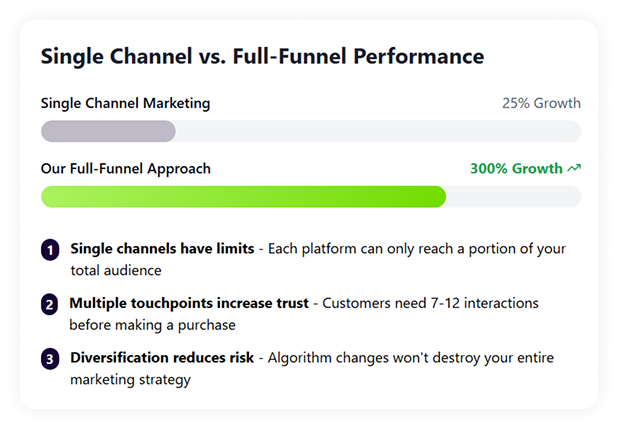Click the "Our Full-Funnel Approach" label
The height and width of the screenshot is (429, 618).
[x=126, y=169]
